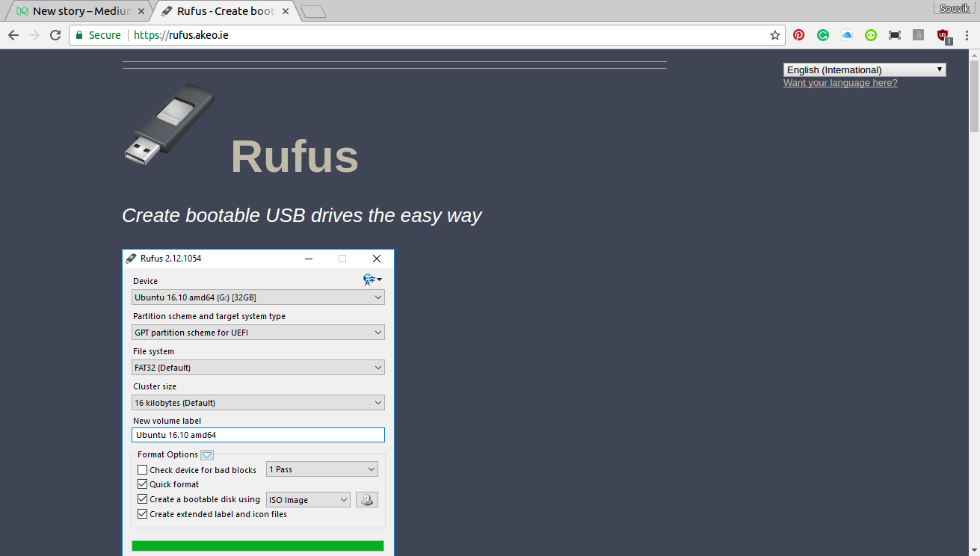
Task: Click the screen capture extension icon
Action: pyautogui.click(x=895, y=35)
